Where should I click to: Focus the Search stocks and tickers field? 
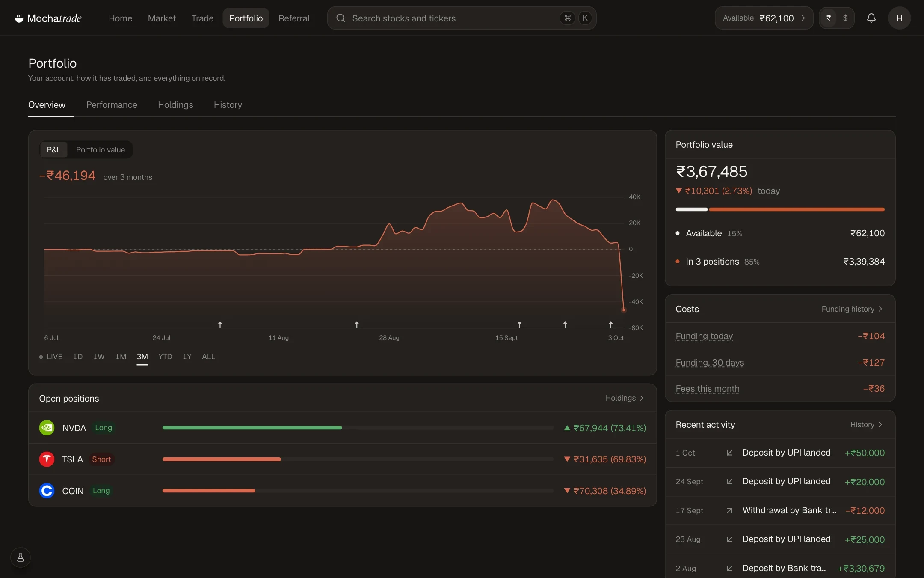[x=462, y=18]
